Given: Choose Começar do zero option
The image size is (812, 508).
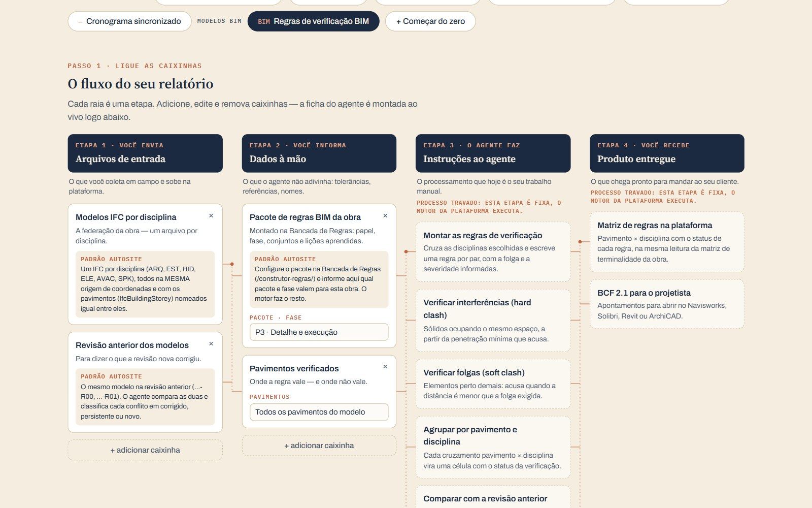Looking at the screenshot, I should click(430, 21).
